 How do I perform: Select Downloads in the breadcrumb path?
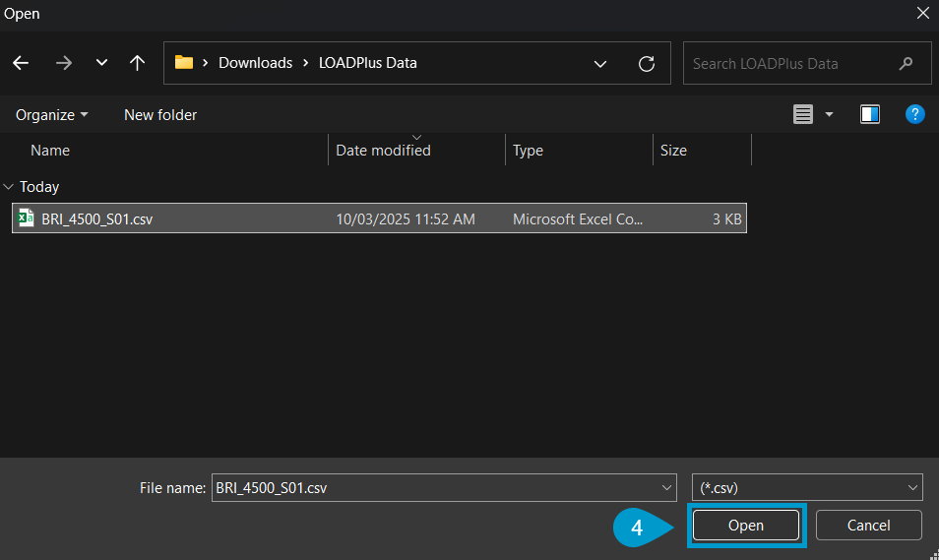pyautogui.click(x=255, y=63)
